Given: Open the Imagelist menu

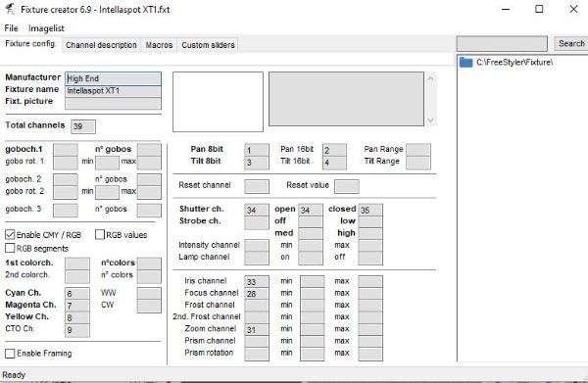Looking at the screenshot, I should [46, 28].
